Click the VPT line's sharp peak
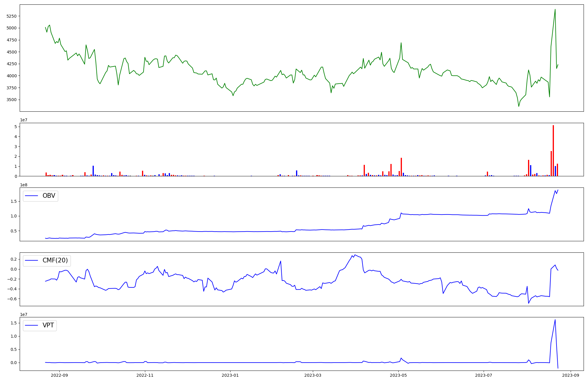588x382 pixels. pyautogui.click(x=555, y=320)
